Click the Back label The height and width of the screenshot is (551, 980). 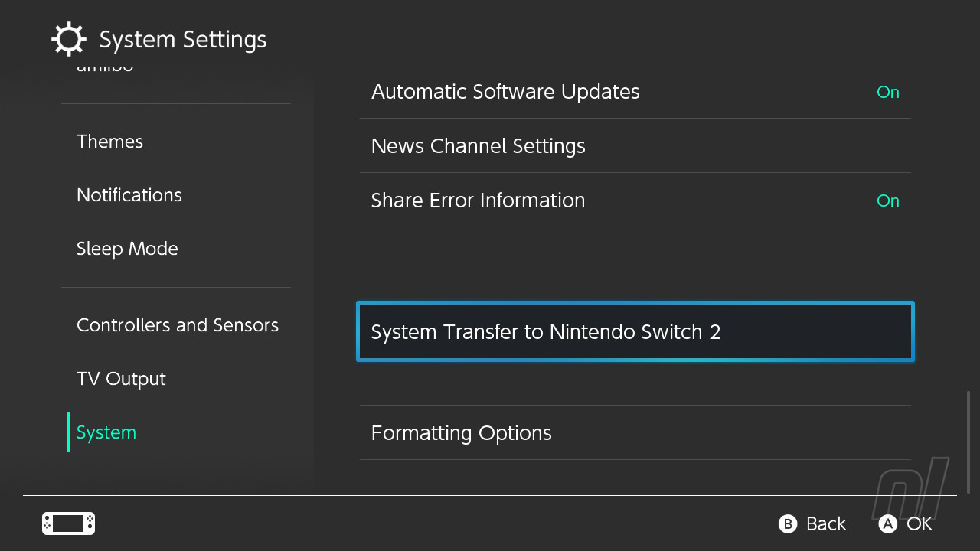pos(825,524)
